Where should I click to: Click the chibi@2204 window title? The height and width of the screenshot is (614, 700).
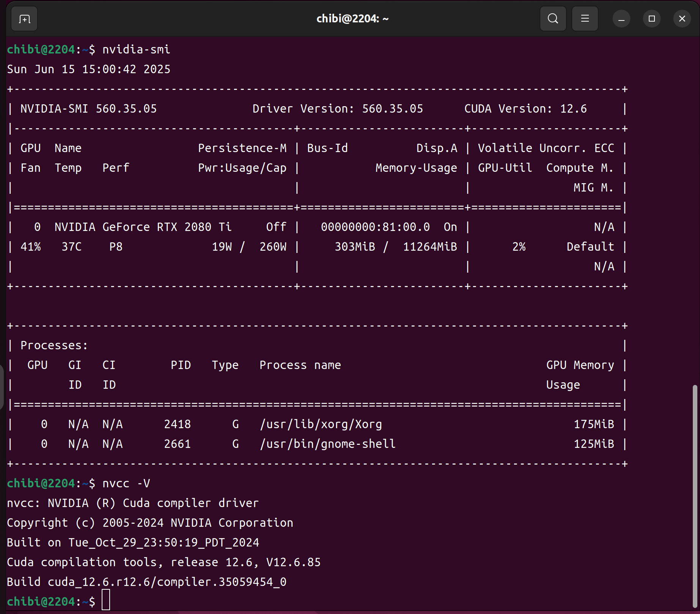352,19
